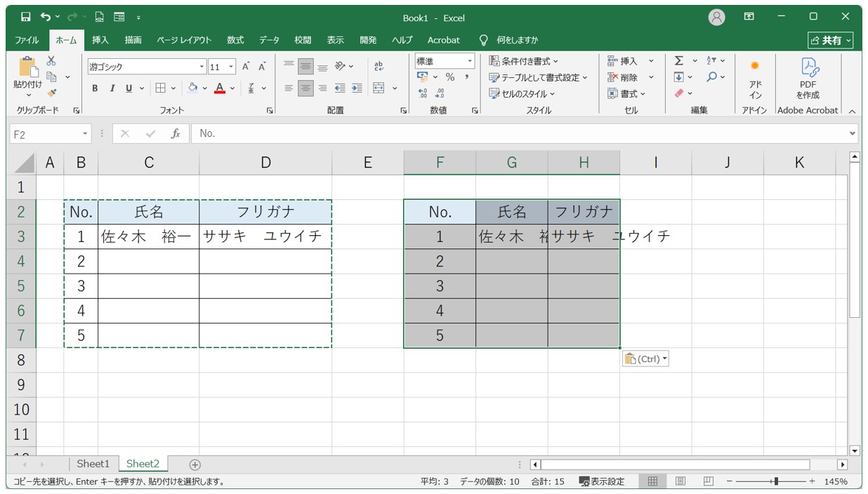This screenshot has height=494, width=868.
Task: Click the Find and Select magnifier icon
Action: (x=711, y=77)
